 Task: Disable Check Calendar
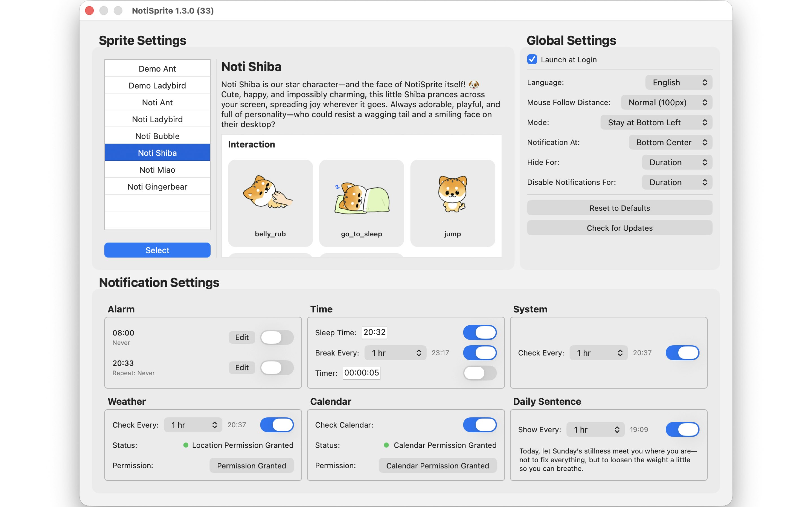480,424
